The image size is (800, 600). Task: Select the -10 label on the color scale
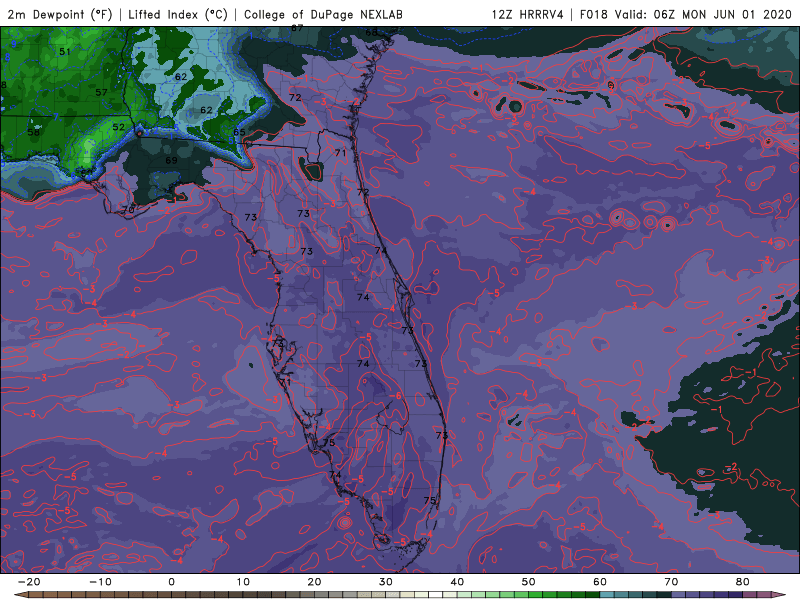(101, 582)
